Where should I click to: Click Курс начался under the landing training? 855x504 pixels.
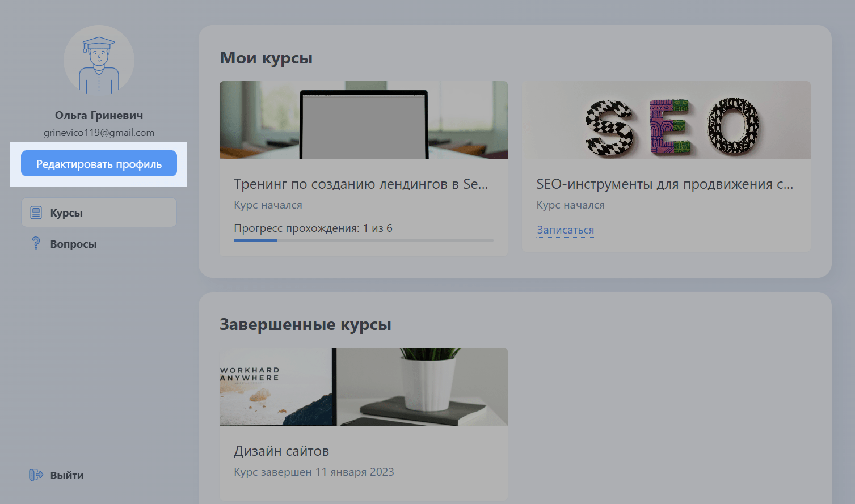coord(268,205)
